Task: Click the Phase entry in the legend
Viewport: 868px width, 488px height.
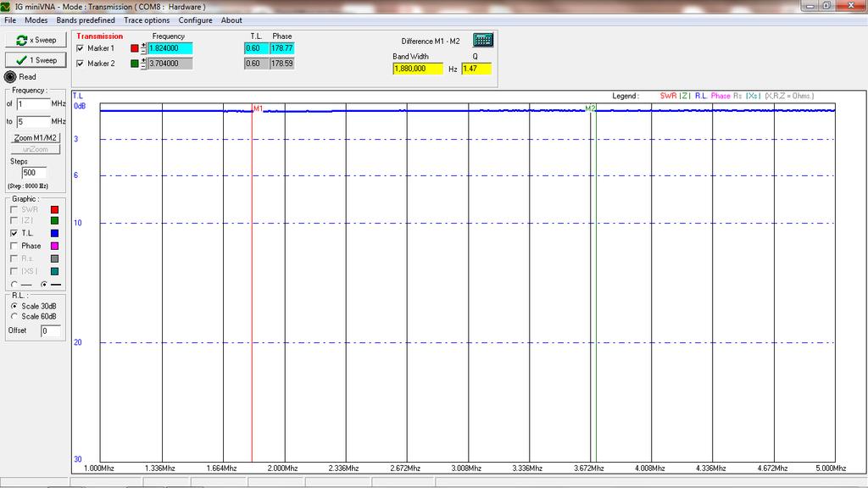Action: (x=721, y=97)
